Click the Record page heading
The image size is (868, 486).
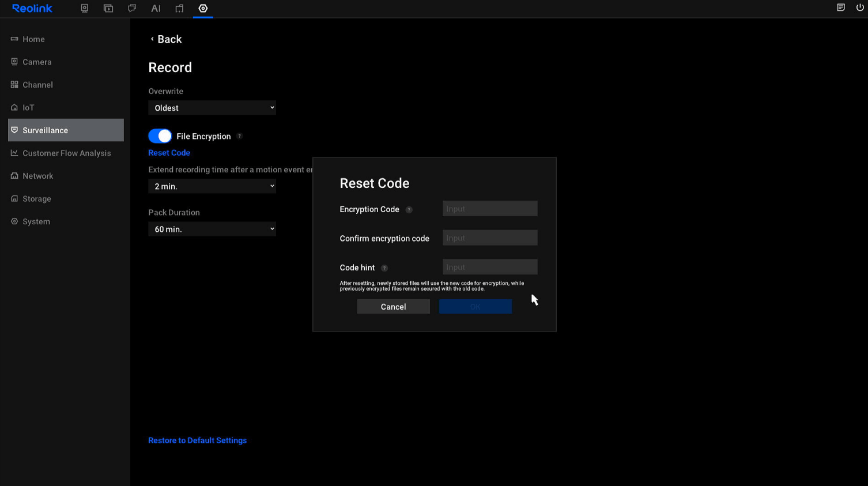pyautogui.click(x=170, y=67)
